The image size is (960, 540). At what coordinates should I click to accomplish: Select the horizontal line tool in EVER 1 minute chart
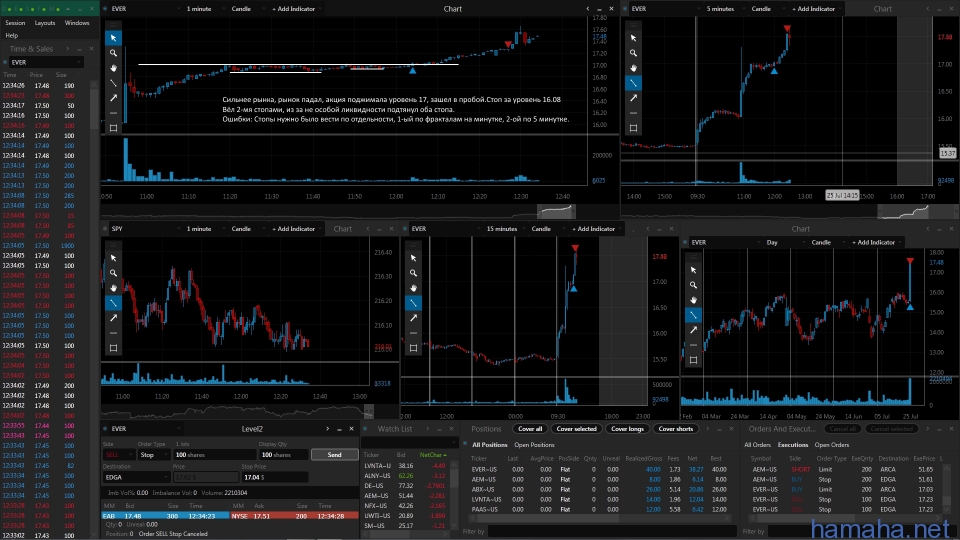pos(113,113)
